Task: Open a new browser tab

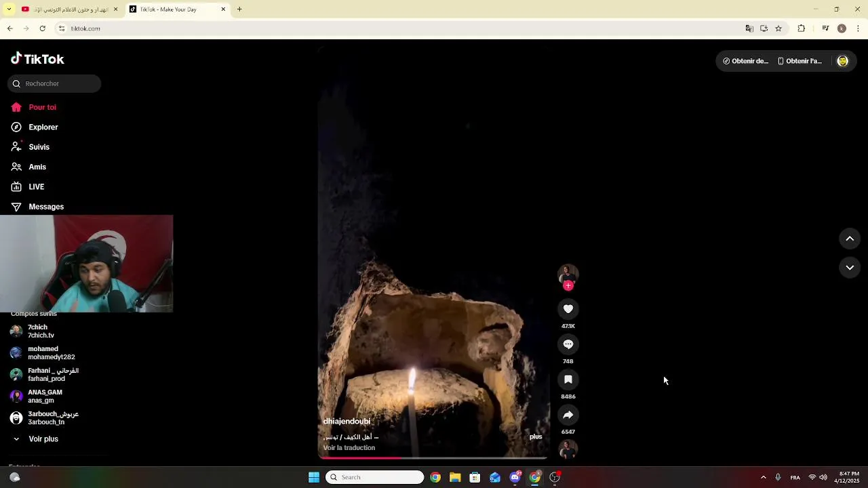Action: click(239, 9)
